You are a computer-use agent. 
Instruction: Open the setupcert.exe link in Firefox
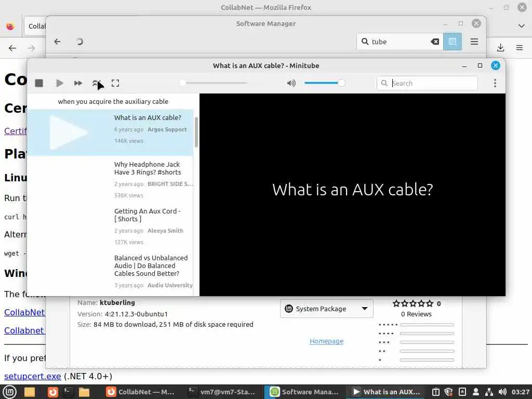[x=33, y=376]
